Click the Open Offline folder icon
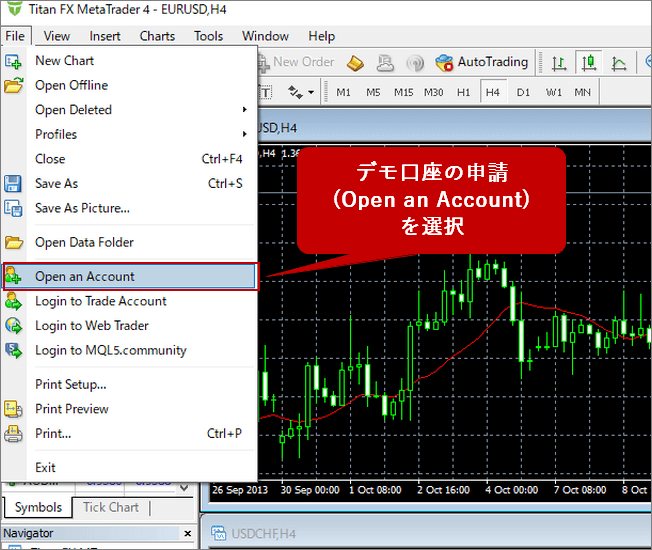652x550 pixels. [x=14, y=85]
